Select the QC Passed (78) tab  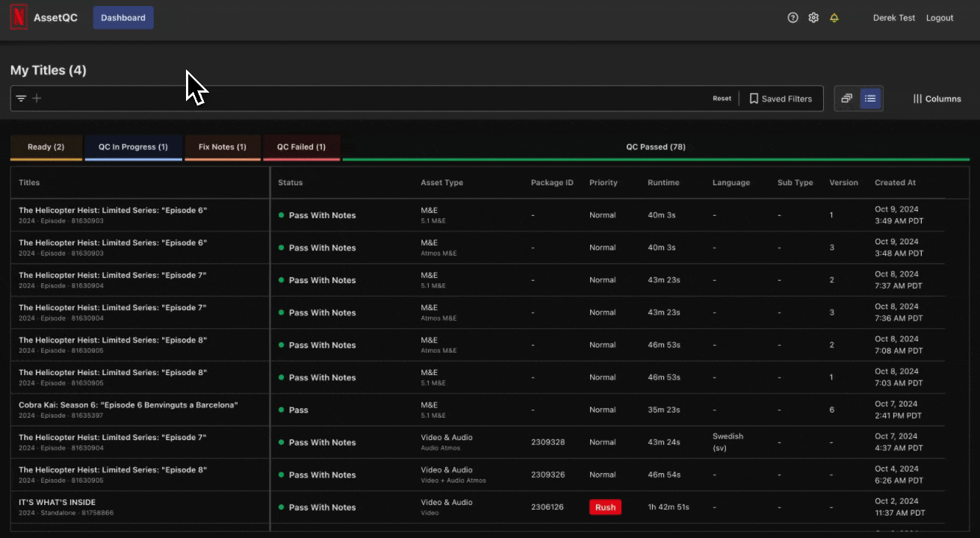click(x=656, y=147)
